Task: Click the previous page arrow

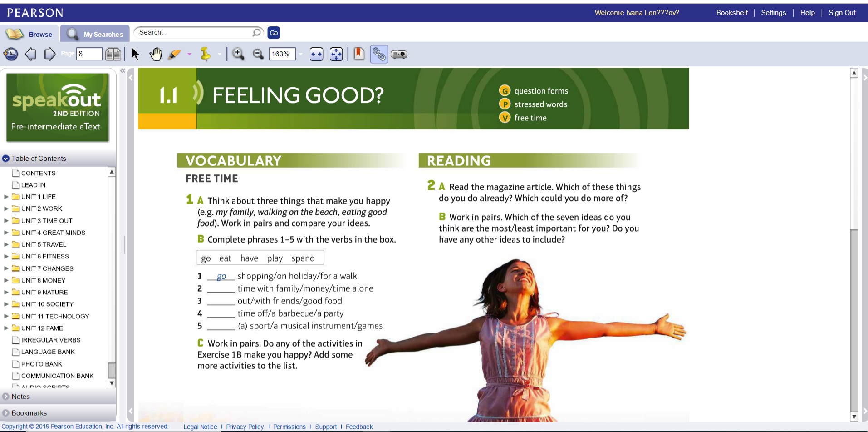Action: tap(30, 55)
